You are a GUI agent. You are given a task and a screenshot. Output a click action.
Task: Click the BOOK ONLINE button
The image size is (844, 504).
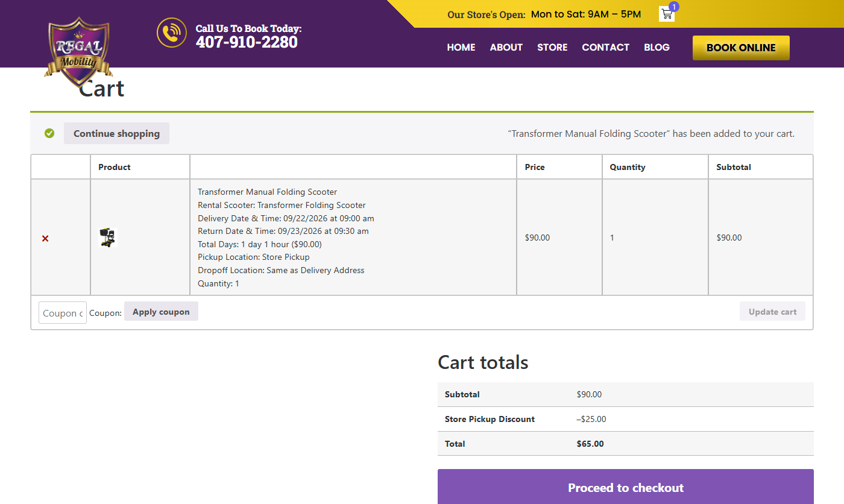[x=741, y=48]
